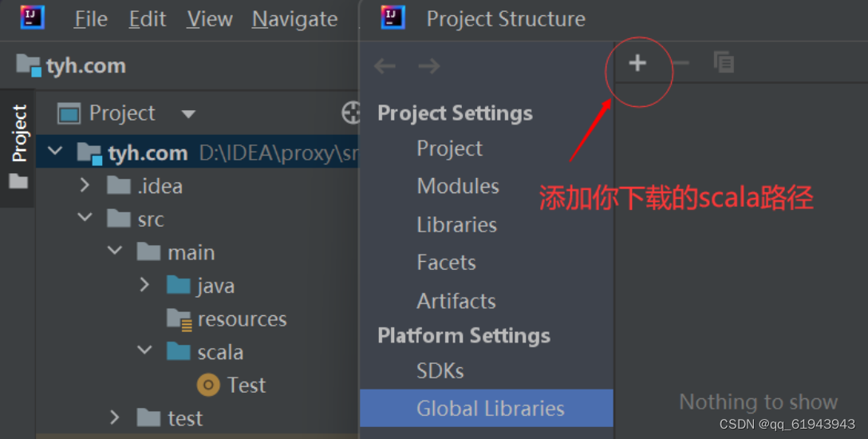Collapse the src folder
Screen dimensions: 868x439
tap(85, 218)
